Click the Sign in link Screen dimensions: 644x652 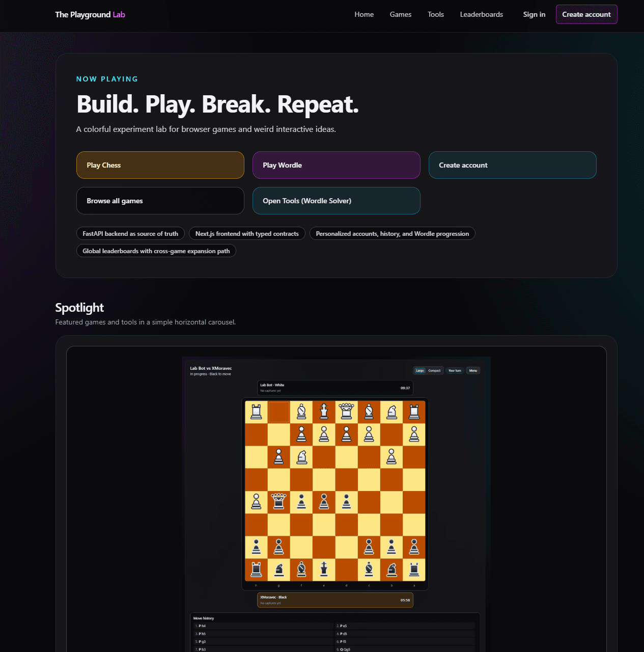[534, 14]
